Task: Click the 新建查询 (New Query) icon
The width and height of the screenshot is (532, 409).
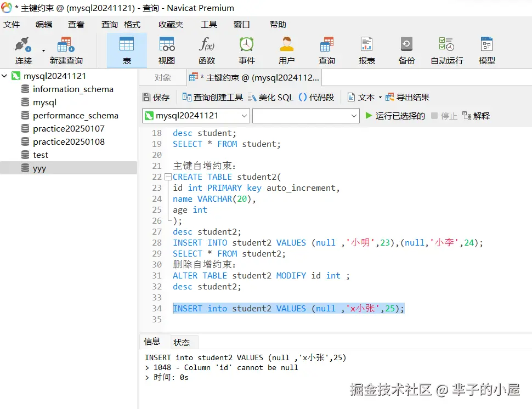Action: click(x=66, y=50)
